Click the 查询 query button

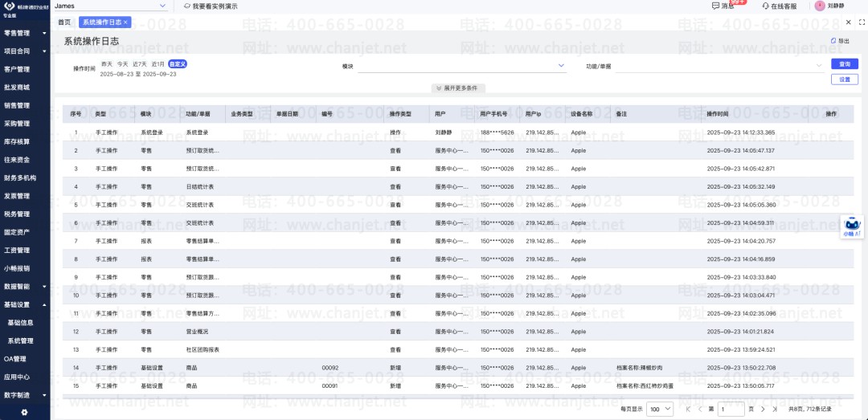coord(844,64)
